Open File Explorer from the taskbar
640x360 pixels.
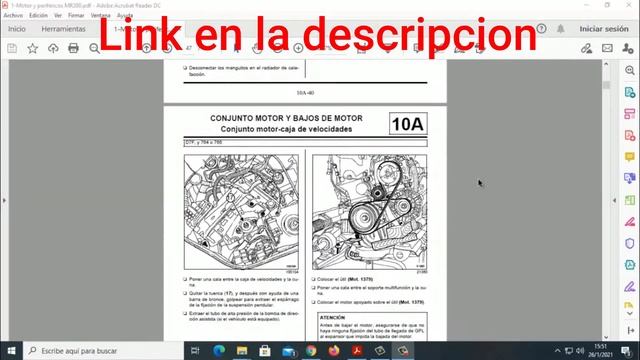[242, 351]
